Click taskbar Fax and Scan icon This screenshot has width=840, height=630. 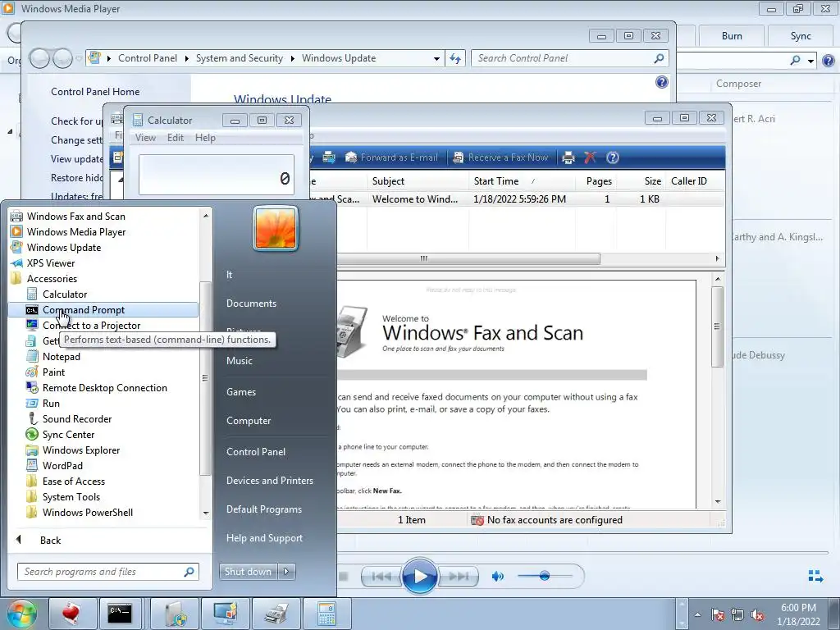click(x=276, y=614)
